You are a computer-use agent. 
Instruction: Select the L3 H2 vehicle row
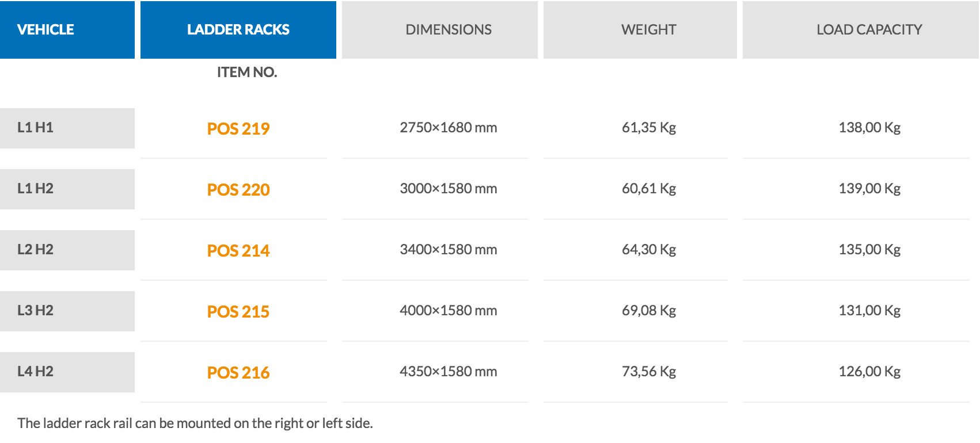tap(67, 311)
